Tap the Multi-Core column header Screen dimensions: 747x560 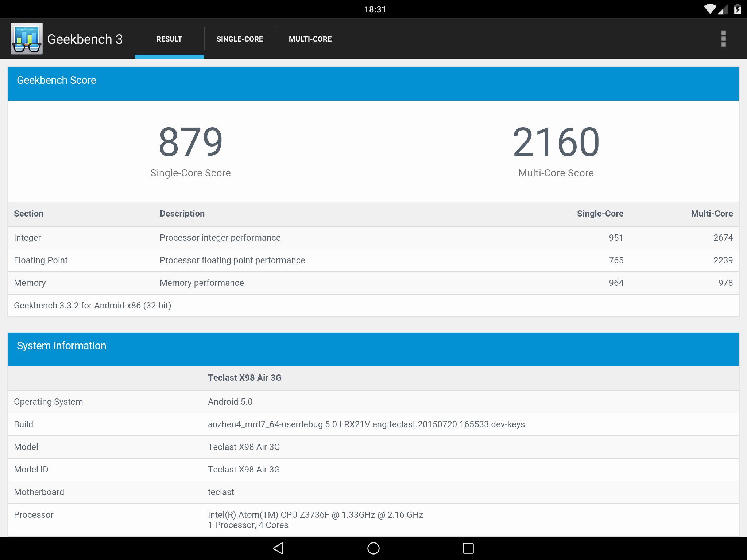click(712, 214)
